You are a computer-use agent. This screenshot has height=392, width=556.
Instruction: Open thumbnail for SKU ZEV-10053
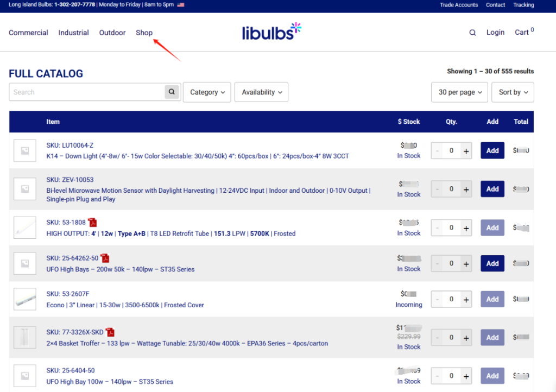coord(25,189)
